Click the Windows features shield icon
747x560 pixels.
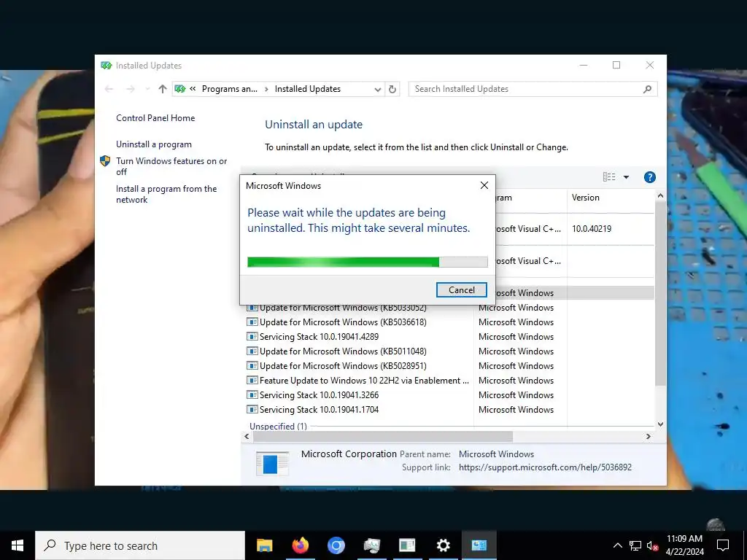coord(105,161)
